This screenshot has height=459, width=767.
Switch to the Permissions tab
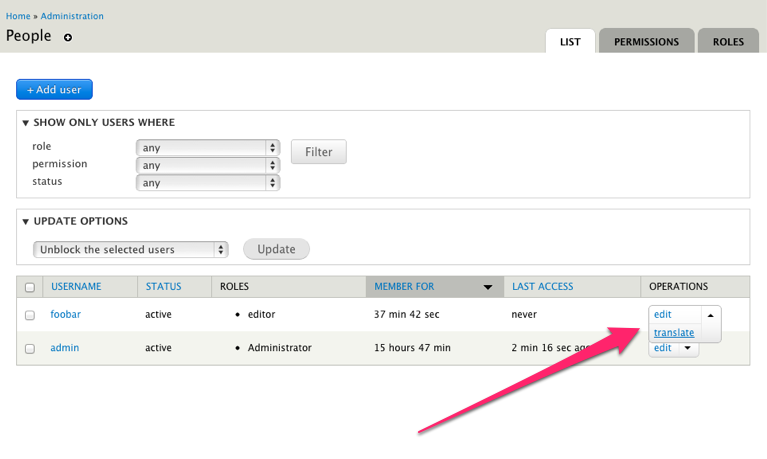(x=646, y=42)
